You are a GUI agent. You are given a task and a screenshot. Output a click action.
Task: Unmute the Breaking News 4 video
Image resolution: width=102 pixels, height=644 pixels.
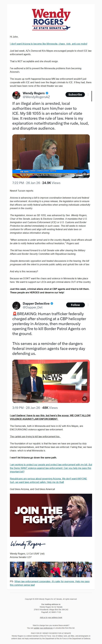[x=85, y=398]
